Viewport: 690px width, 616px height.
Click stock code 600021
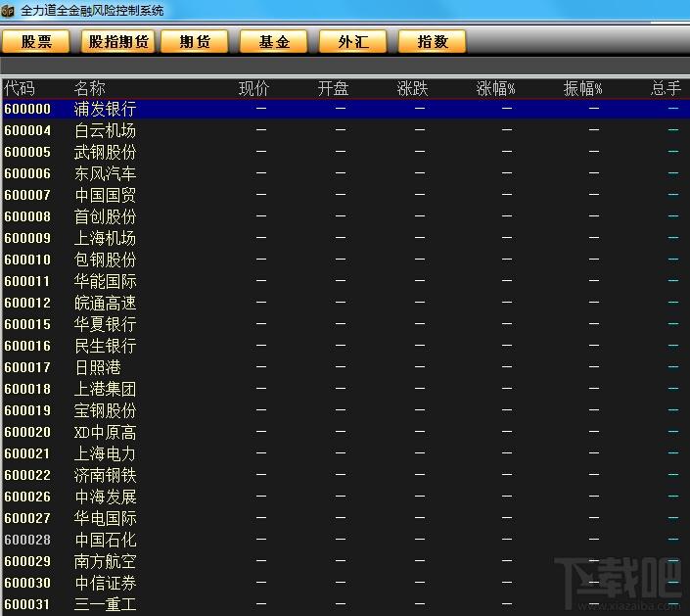[27, 454]
